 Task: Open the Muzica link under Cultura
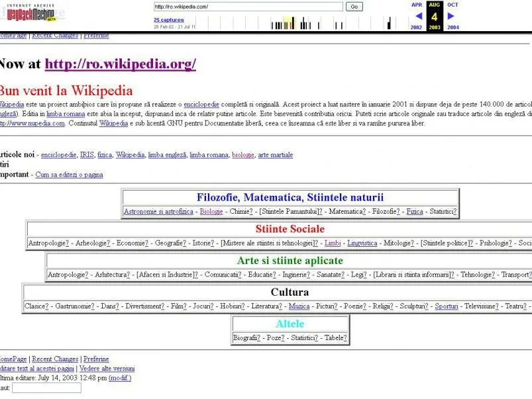[299, 306]
